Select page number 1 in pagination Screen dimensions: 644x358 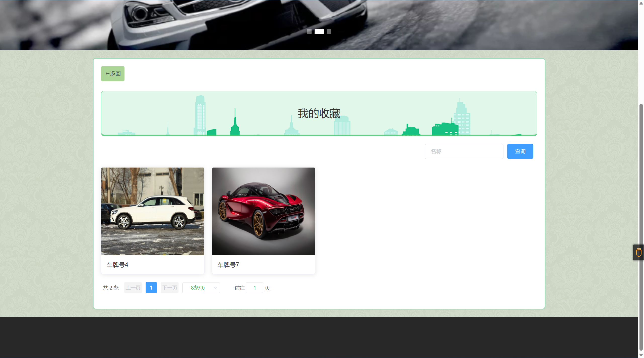point(151,288)
